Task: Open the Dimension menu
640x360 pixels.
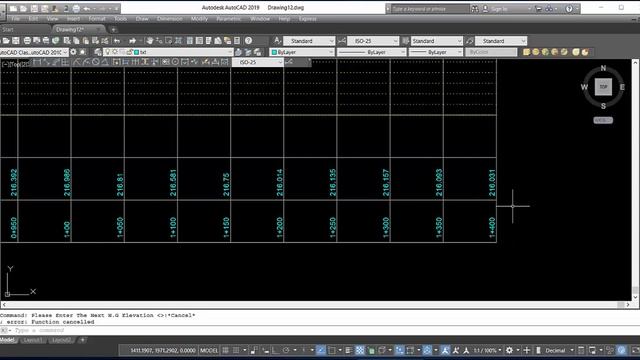Action: click(169, 19)
